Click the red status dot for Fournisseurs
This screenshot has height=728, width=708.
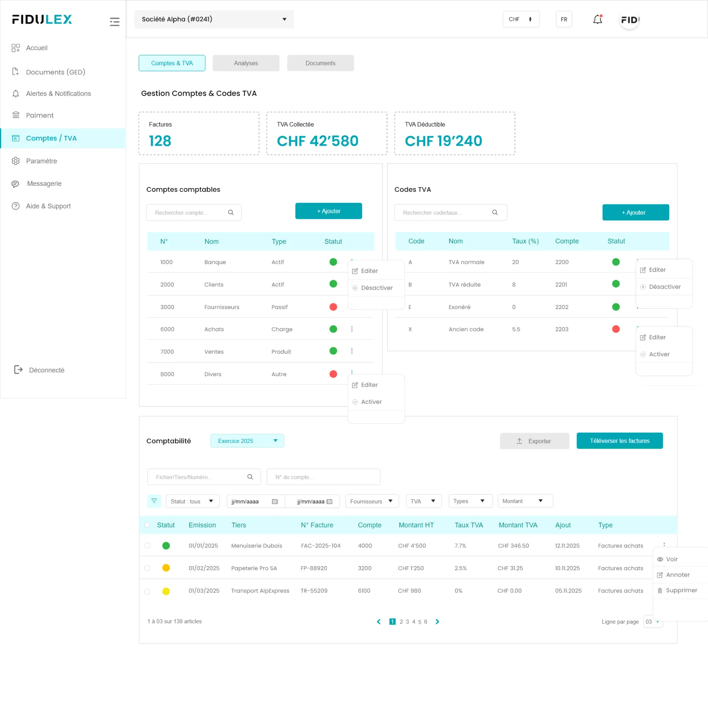333,307
